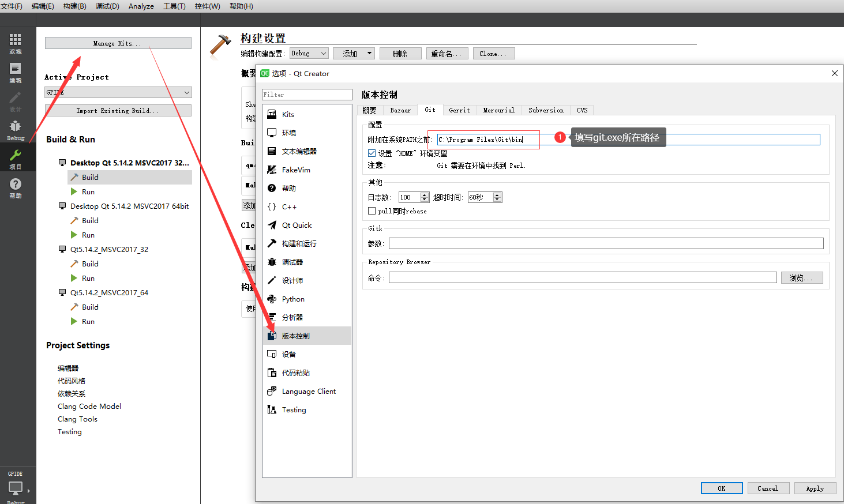Click the 删除 button
The height and width of the screenshot is (504, 844).
pos(400,53)
